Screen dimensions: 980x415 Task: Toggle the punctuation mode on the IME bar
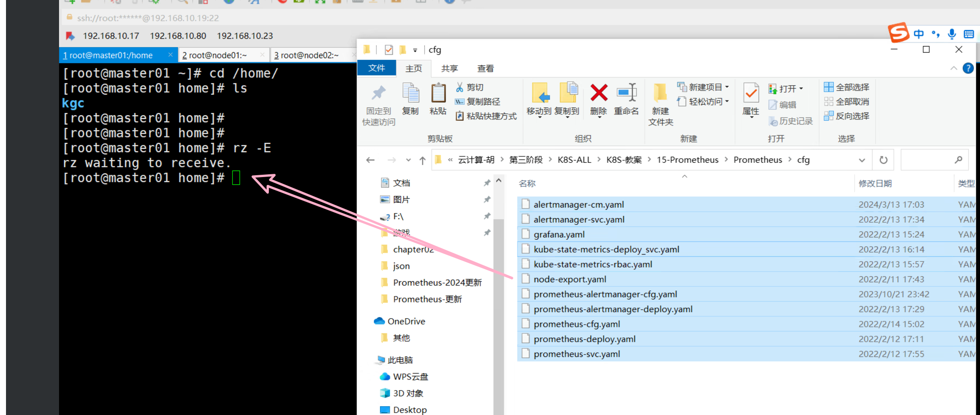click(x=935, y=34)
